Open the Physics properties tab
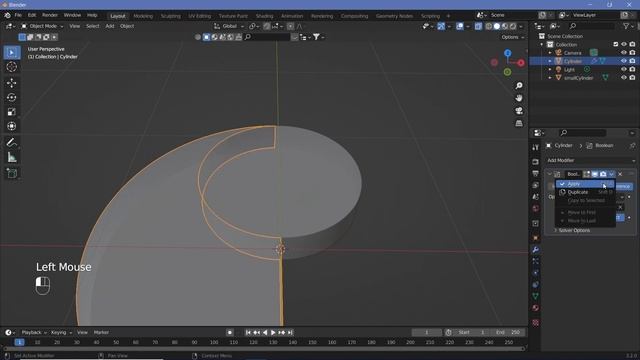The width and height of the screenshot is (640, 360). click(536, 273)
